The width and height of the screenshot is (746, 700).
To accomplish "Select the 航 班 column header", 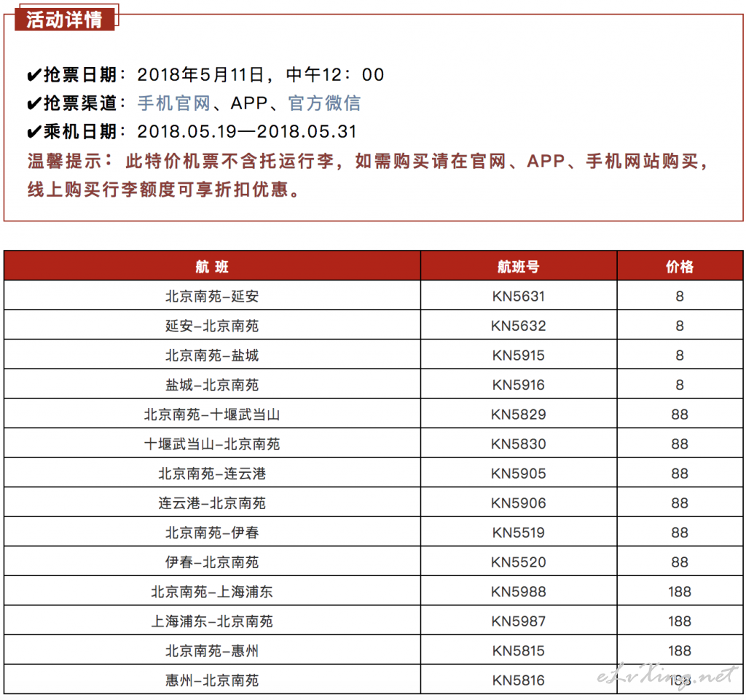I will click(x=212, y=267).
